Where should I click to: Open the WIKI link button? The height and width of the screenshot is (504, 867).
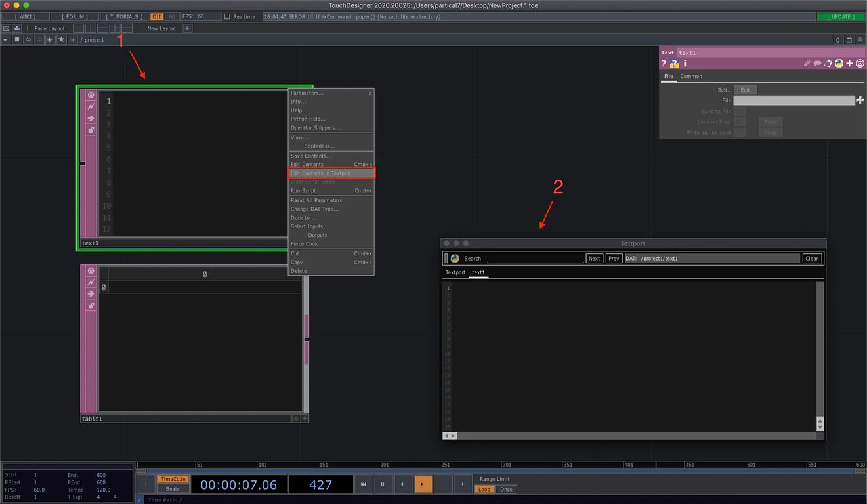click(x=26, y=16)
